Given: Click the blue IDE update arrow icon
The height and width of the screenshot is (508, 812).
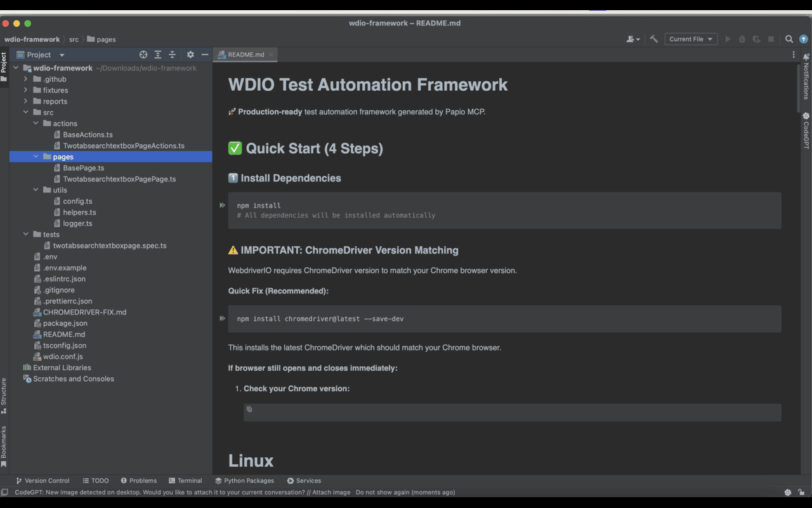Looking at the screenshot, I should (803, 39).
